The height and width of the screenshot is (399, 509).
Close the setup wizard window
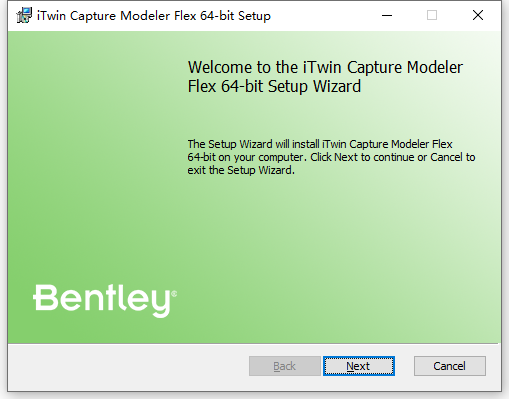[x=478, y=15]
